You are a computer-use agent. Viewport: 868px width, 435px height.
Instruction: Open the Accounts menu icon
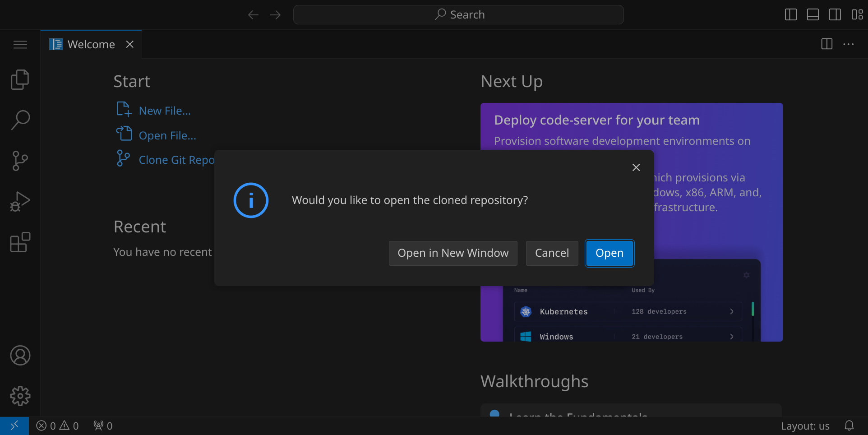click(20, 356)
